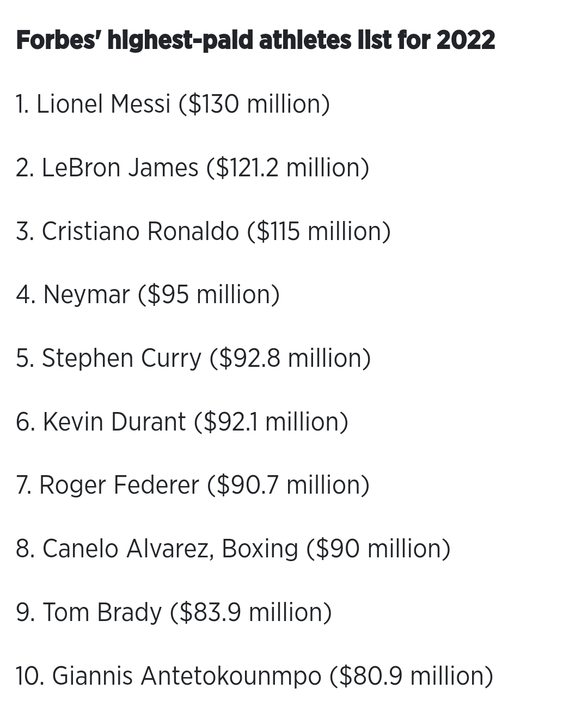Select the $115 million earnings figure
Image resolution: width=588 pixels, height=713 pixels.
(x=319, y=231)
